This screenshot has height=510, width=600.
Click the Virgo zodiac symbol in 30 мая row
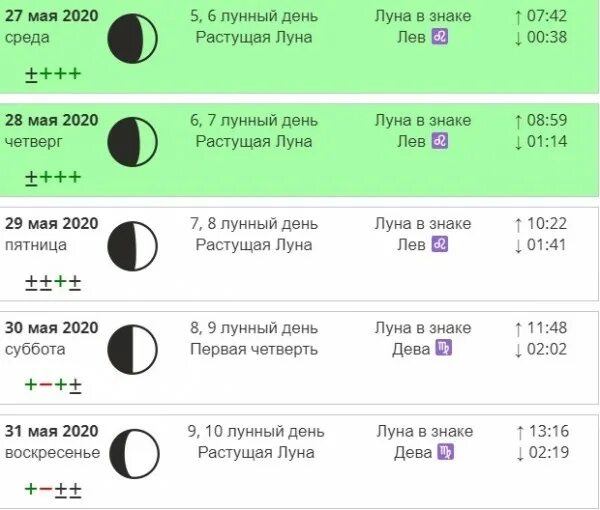pyautogui.click(x=444, y=348)
